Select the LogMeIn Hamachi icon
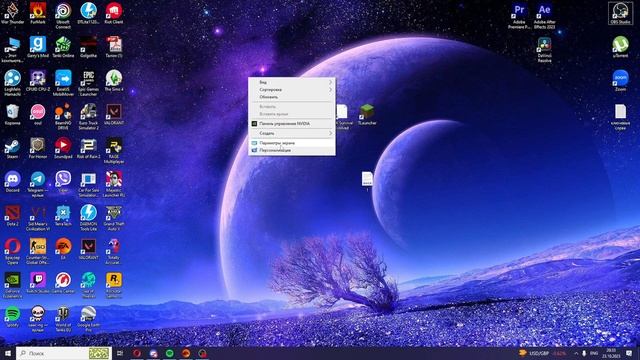640x360 pixels. 12,83
